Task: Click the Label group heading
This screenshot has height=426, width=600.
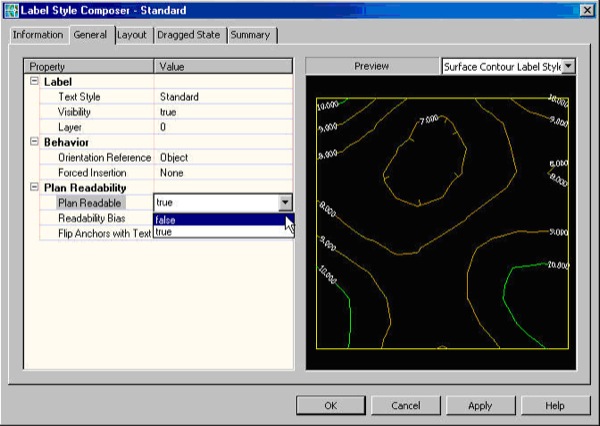Action: (58, 82)
